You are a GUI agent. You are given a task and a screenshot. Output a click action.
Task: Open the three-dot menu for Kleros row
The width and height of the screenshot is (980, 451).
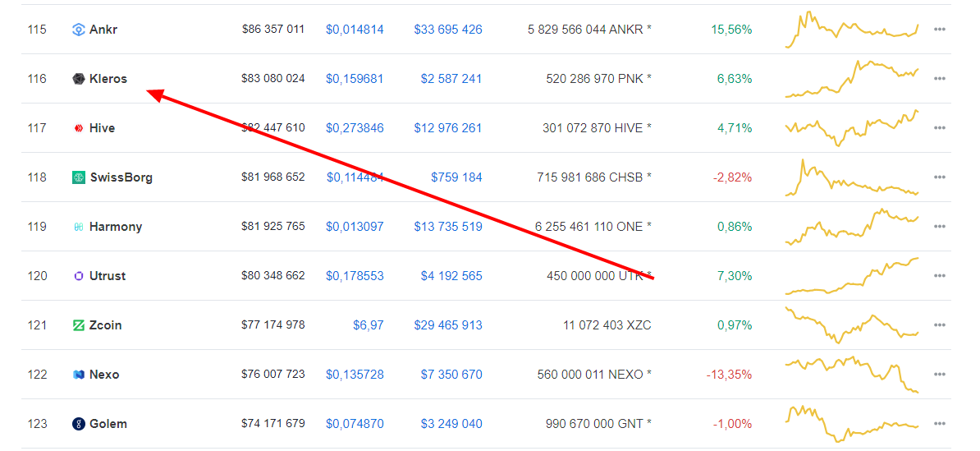[x=940, y=79]
